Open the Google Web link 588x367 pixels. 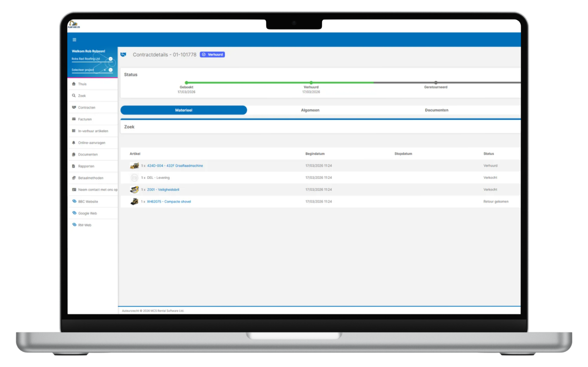87,213
